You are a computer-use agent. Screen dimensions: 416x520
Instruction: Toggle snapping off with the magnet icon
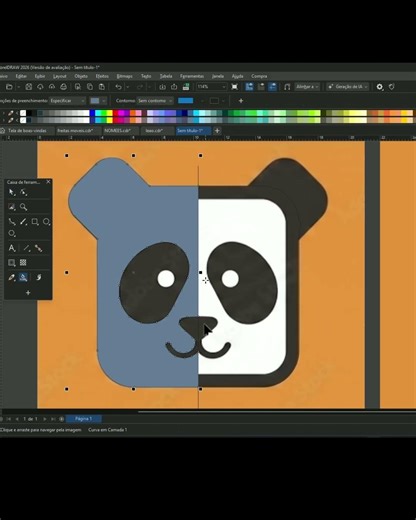[287, 87]
